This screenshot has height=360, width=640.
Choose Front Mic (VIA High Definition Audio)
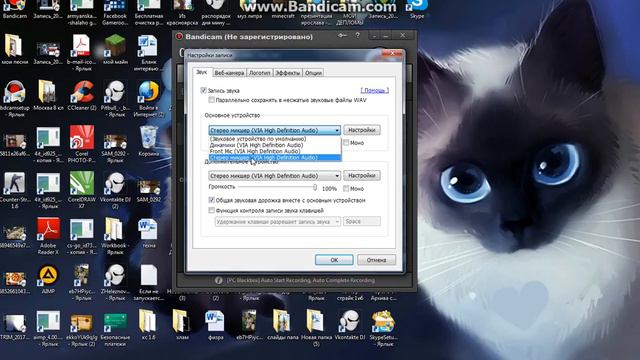(275, 151)
